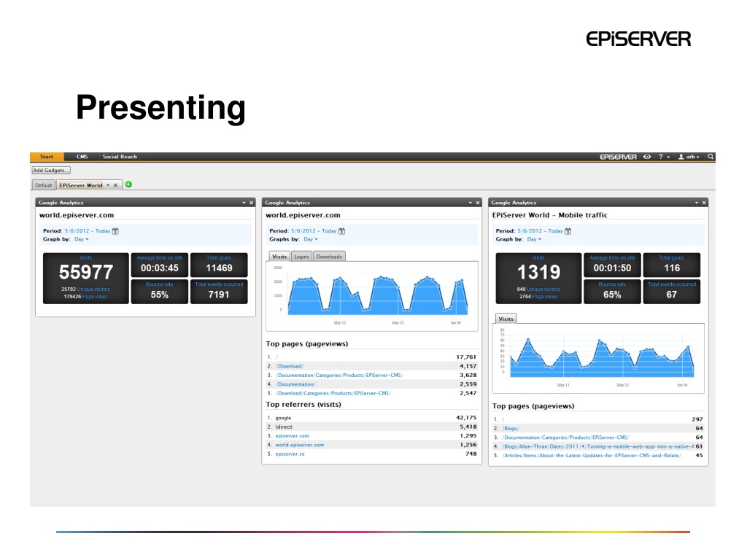Open calendar icon in Mobile traffic gadget
The height and width of the screenshot is (560, 747).
pos(568,231)
